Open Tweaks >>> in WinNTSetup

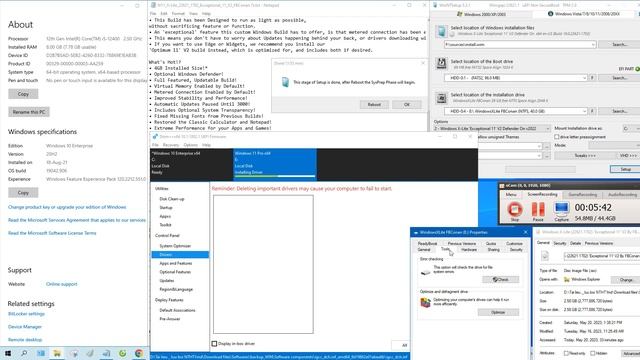[585, 156]
